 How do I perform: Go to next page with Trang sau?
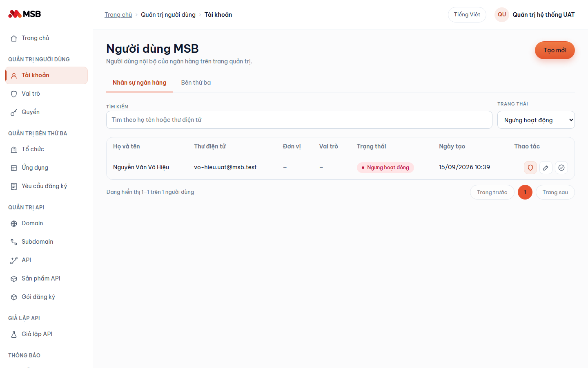click(x=555, y=192)
